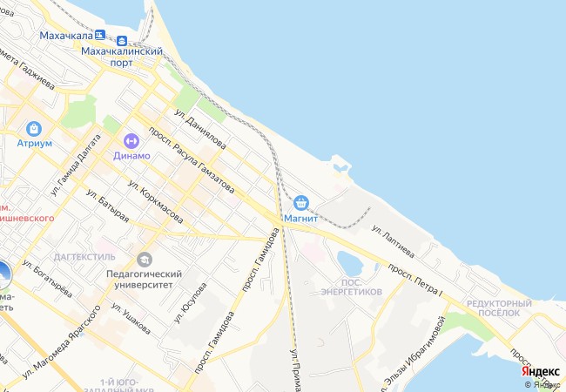This screenshot has height=392, width=566.
Task: Select the ПОС. ЭНЕРГЕТИКОВ district label
Action: click(x=351, y=287)
